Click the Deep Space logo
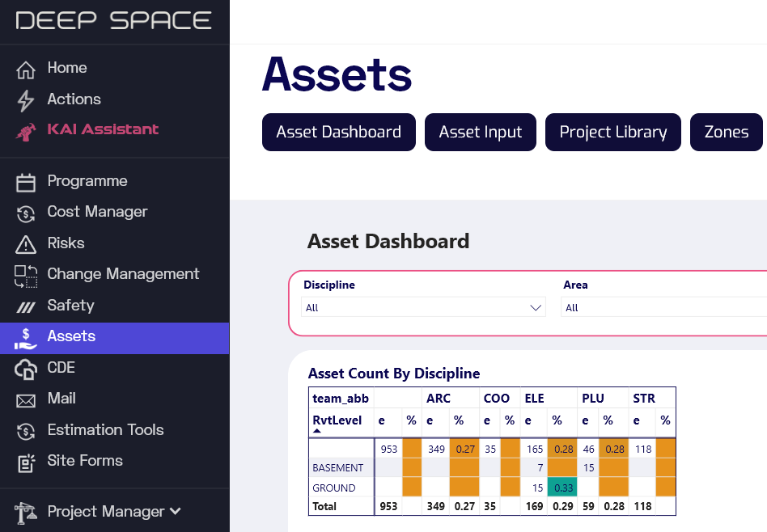Viewport: 767px width, 532px height. 113,20
